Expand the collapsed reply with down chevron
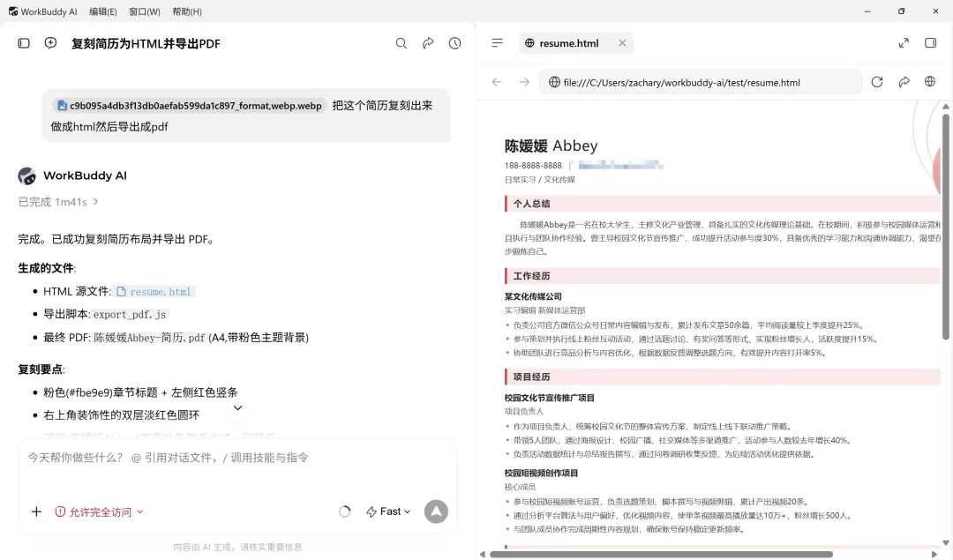953x560 pixels. coord(237,408)
